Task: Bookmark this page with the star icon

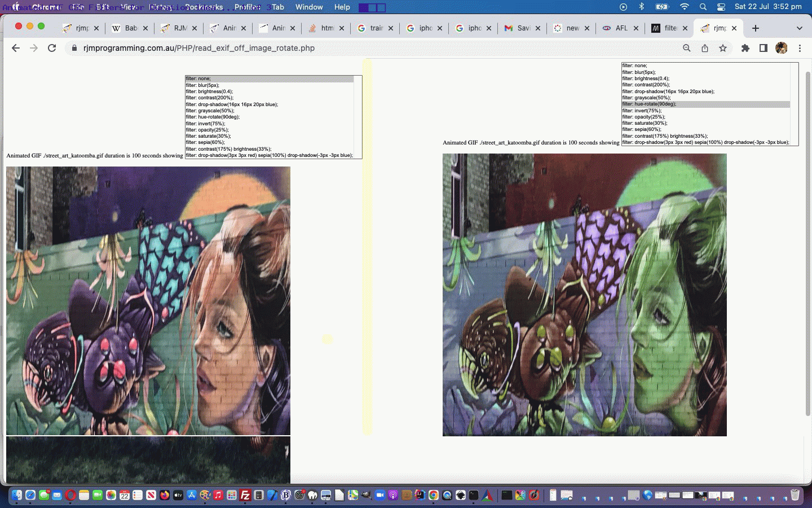Action: click(x=723, y=48)
